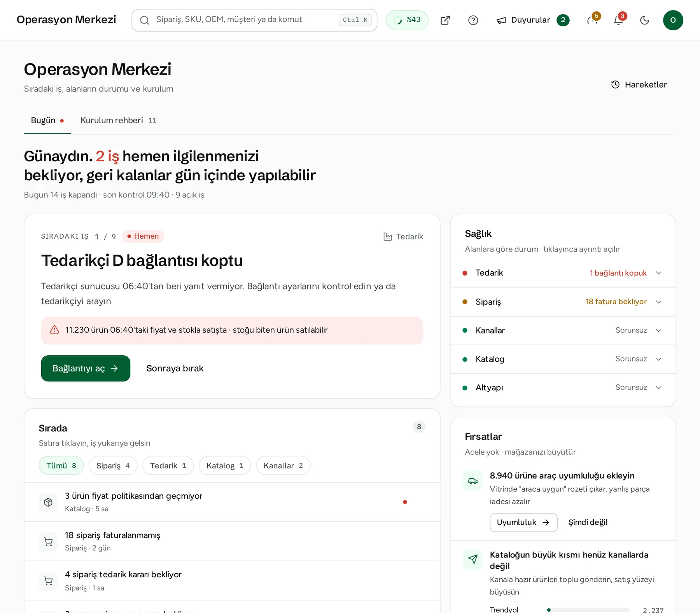The height and width of the screenshot is (613, 700).
Task: Click the box icon for price policy row
Action: coord(48,502)
